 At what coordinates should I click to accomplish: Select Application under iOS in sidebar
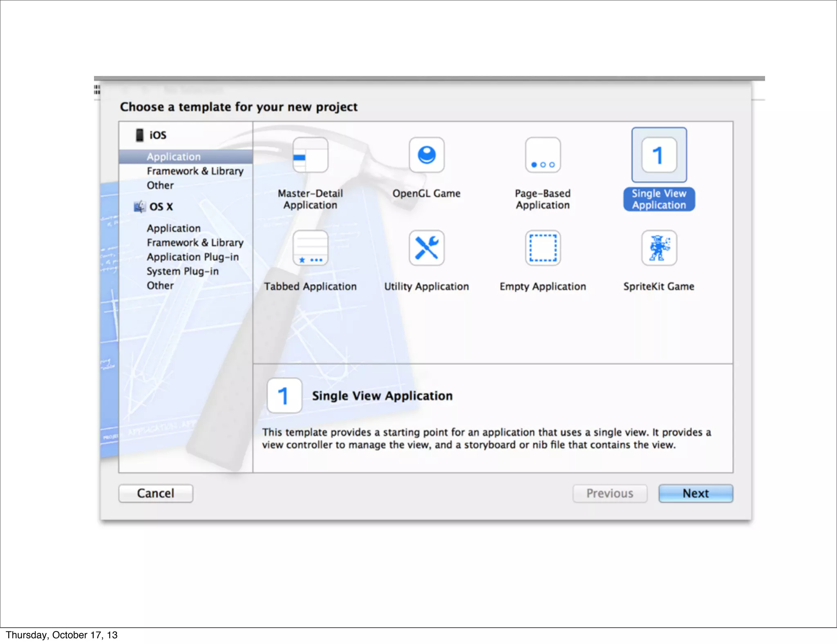pyautogui.click(x=174, y=157)
